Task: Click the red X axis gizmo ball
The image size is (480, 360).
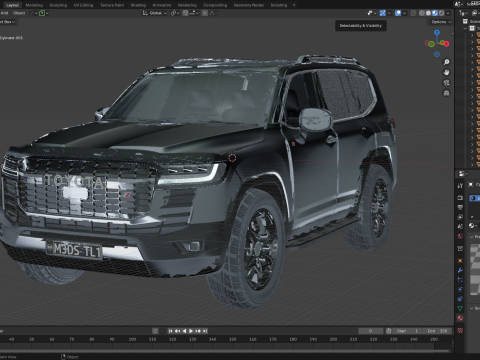Action: point(446,44)
